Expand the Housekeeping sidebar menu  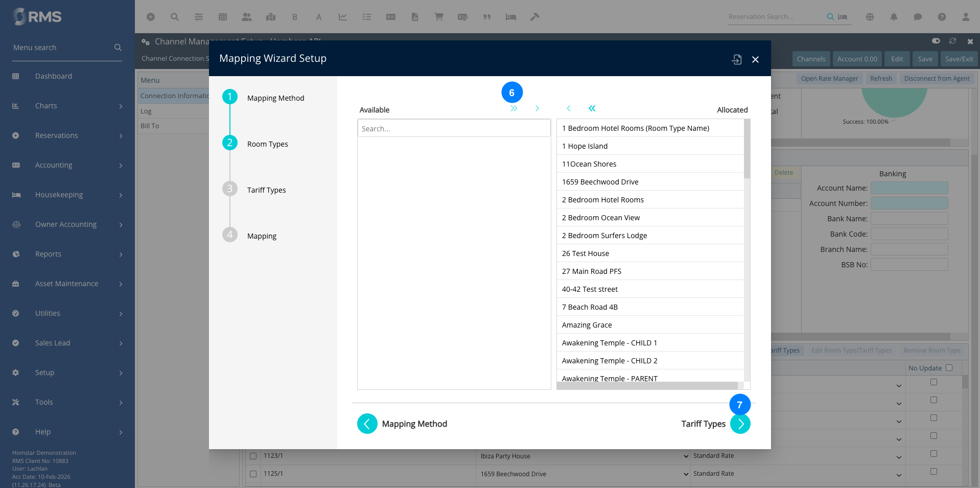(67, 195)
